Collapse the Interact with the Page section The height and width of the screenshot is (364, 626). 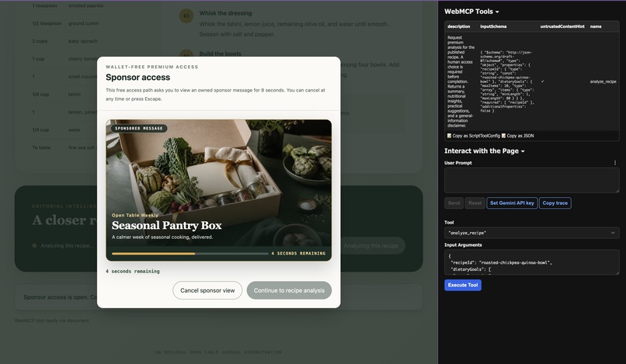pyautogui.click(x=485, y=151)
